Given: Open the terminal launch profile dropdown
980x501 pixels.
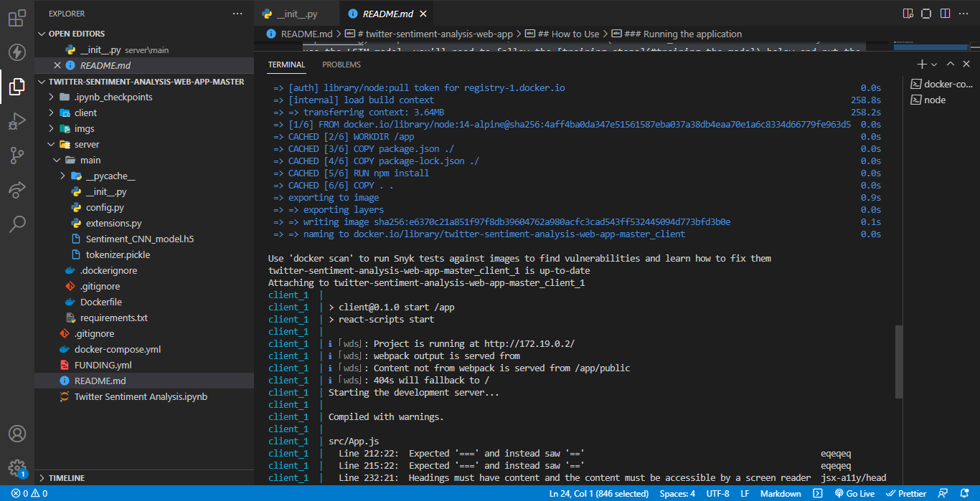Looking at the screenshot, I should [933, 65].
